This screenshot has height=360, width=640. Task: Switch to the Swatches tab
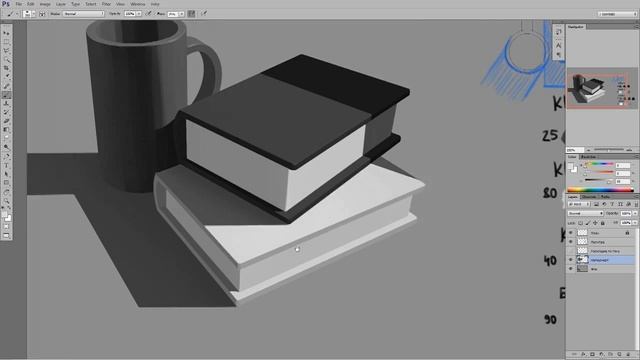coord(588,157)
